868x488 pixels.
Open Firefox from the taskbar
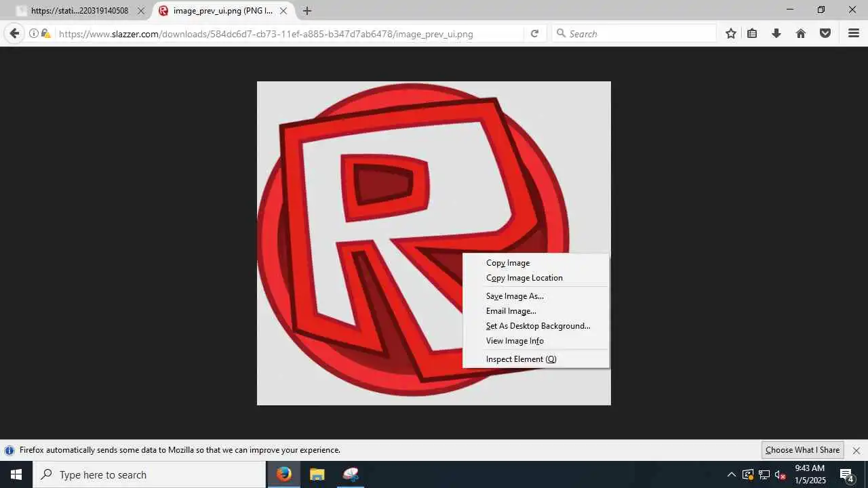(284, 474)
